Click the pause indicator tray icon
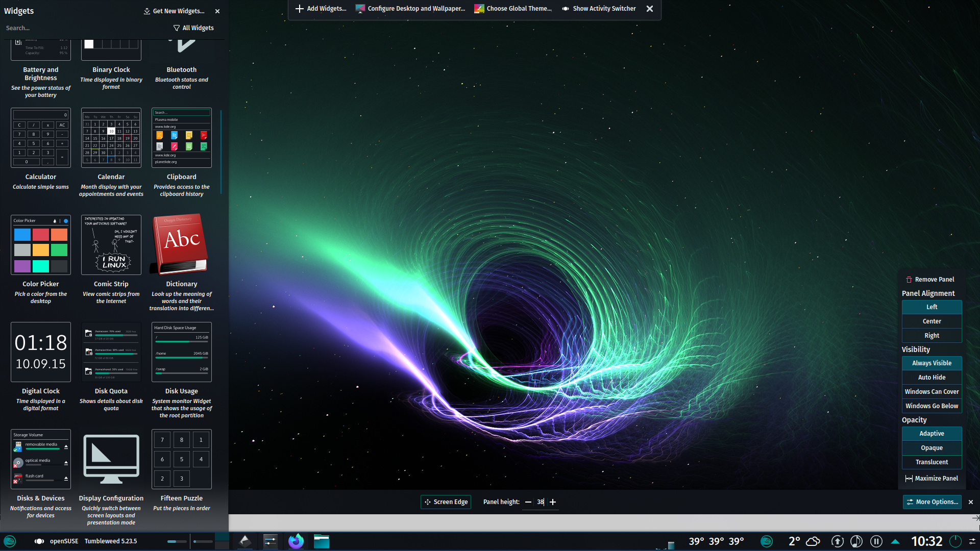This screenshot has height=551, width=980. (x=876, y=541)
